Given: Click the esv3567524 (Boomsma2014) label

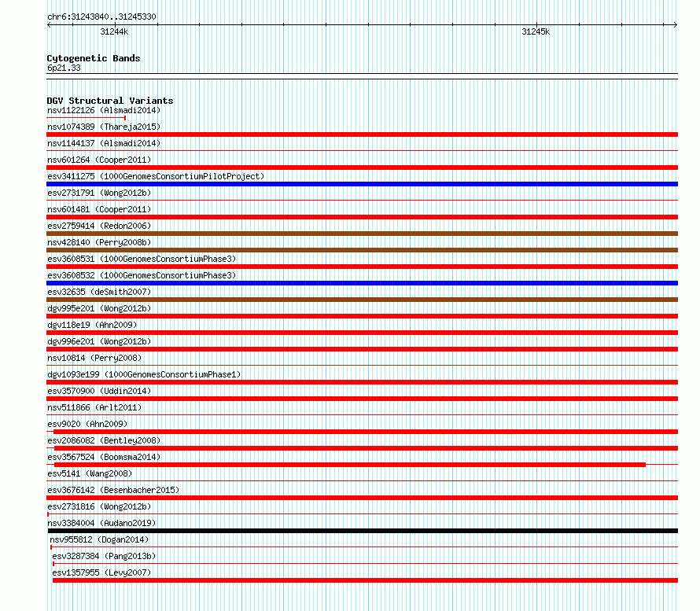Looking at the screenshot, I should [104, 457].
